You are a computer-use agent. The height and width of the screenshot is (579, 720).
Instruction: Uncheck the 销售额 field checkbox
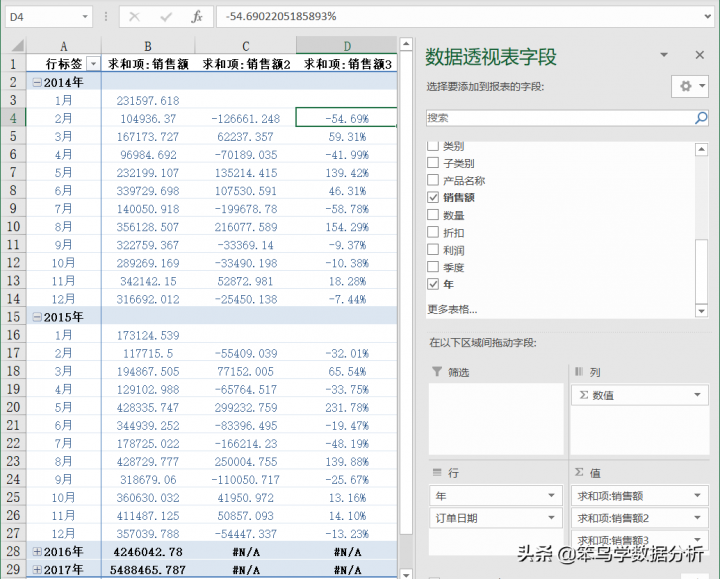pyautogui.click(x=433, y=197)
